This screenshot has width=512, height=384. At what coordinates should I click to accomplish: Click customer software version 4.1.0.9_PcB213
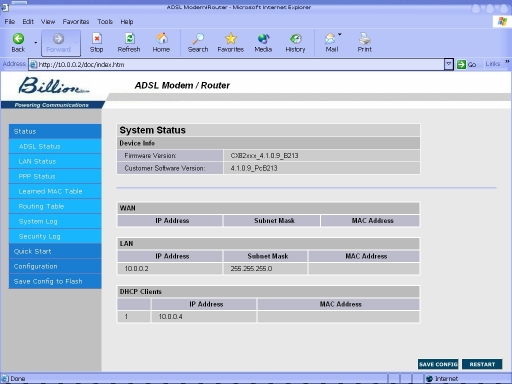click(x=254, y=168)
